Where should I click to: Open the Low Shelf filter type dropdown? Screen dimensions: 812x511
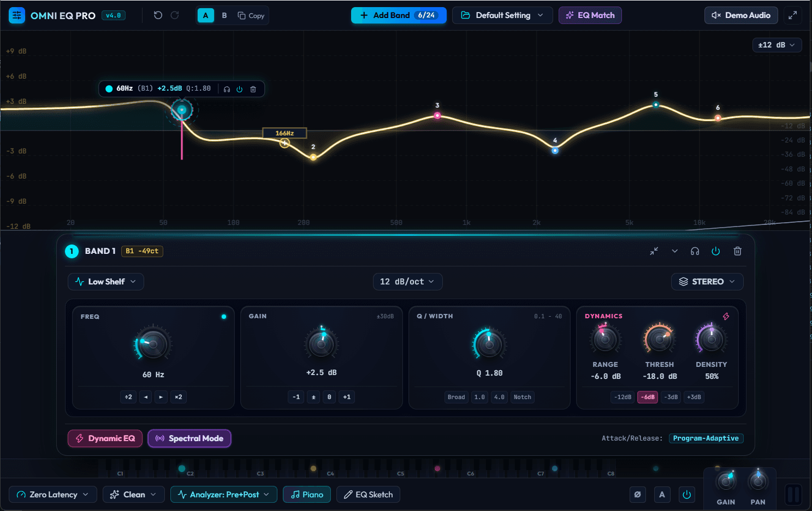pos(106,282)
